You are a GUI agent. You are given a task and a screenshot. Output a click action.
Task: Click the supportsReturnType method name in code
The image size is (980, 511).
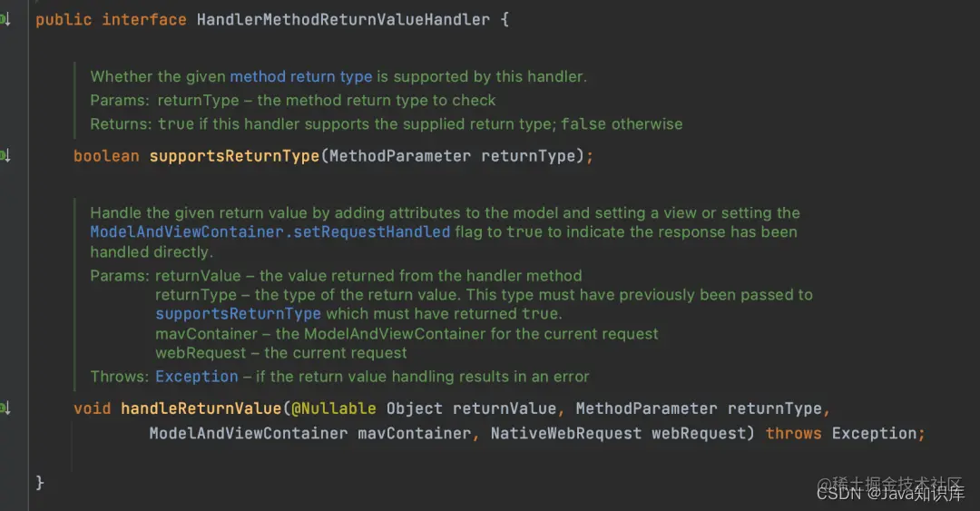234,156
